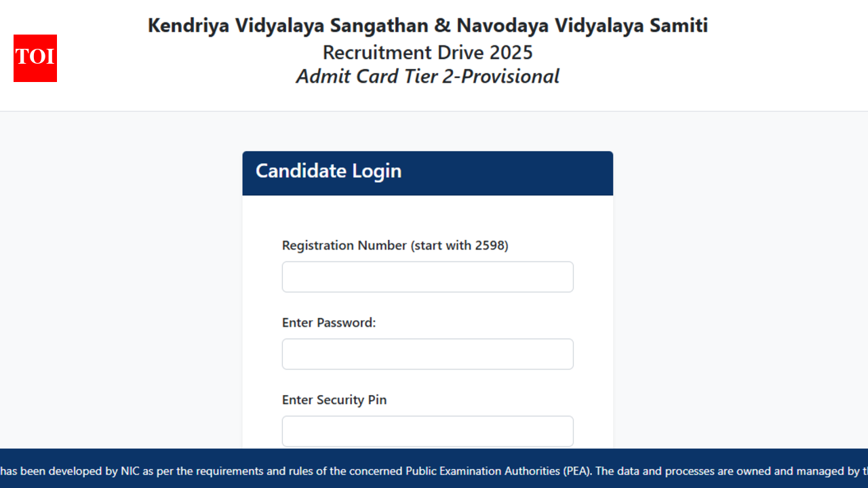Click the password box under Enter Password
The image size is (868, 488).
(427, 354)
